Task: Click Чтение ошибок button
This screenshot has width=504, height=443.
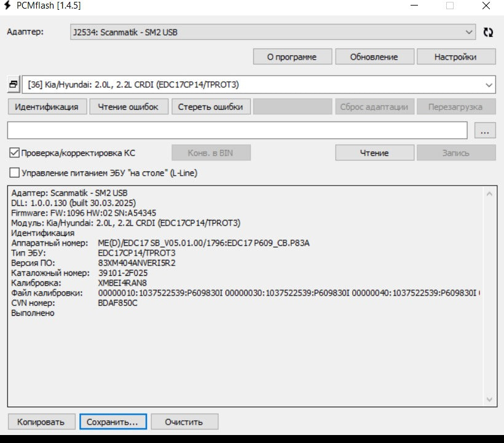Action: point(128,106)
